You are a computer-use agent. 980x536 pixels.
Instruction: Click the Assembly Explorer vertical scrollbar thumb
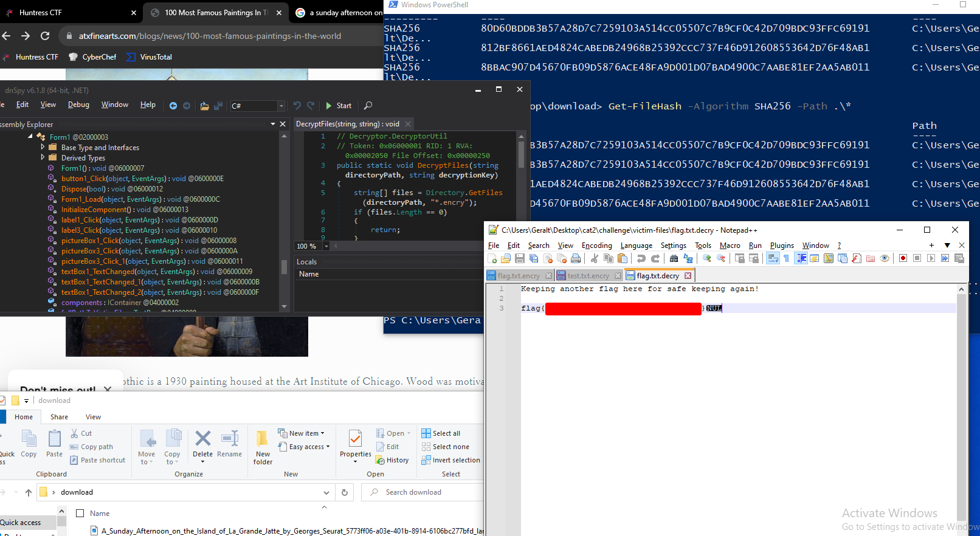(284, 267)
